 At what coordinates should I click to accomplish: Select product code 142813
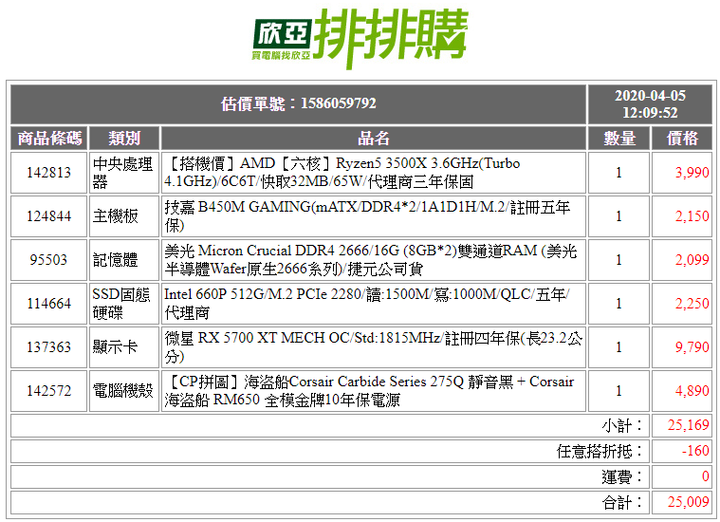(49, 173)
